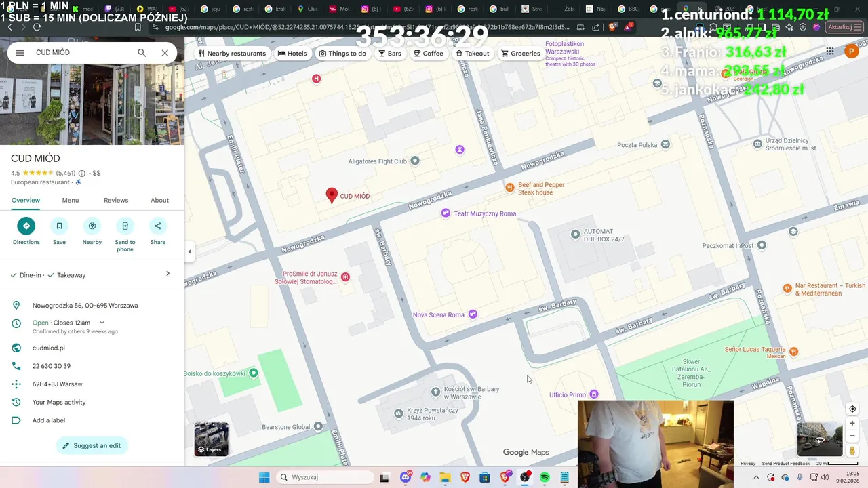868x488 pixels.
Task: Open the Google account avatar P
Action: point(852,52)
